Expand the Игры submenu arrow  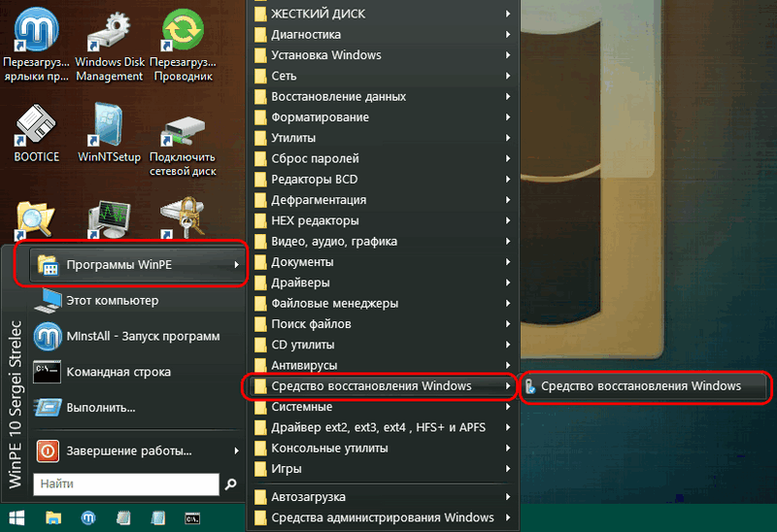[x=508, y=469]
